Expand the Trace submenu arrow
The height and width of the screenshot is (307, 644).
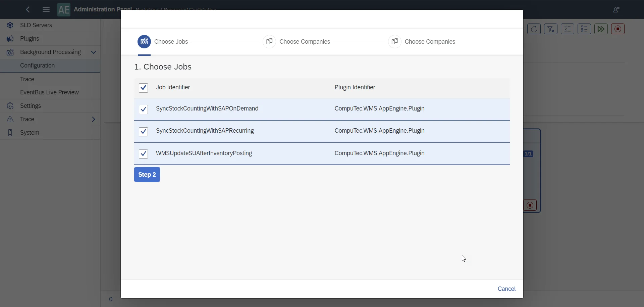pyautogui.click(x=94, y=119)
